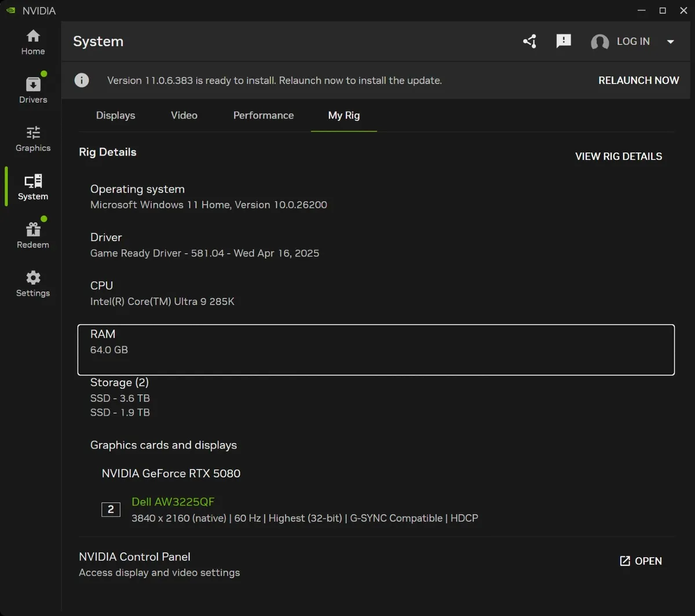Switch to the Displays tab
695x616 pixels.
(x=115, y=115)
